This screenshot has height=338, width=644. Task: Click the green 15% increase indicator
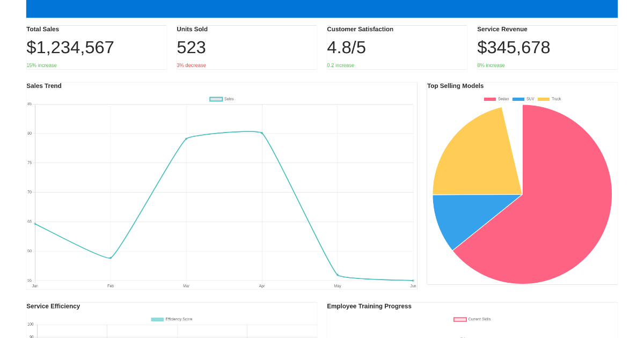[x=41, y=65]
